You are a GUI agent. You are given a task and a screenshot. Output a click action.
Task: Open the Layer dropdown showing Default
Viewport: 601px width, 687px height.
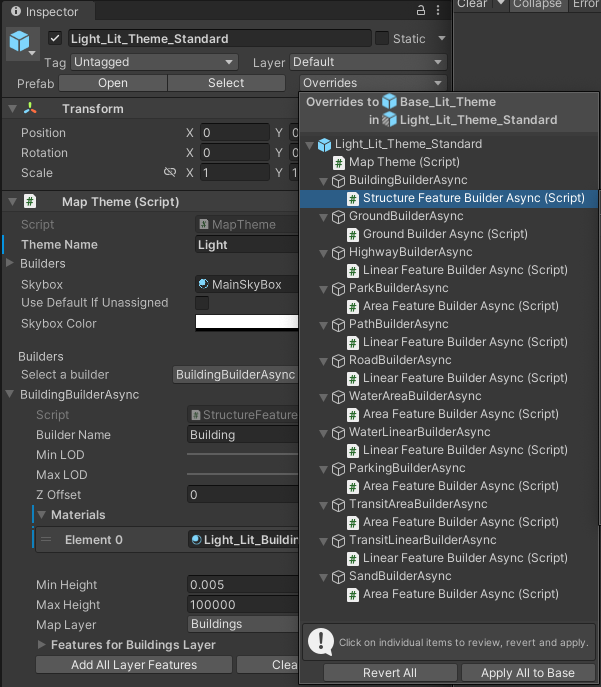(368, 62)
